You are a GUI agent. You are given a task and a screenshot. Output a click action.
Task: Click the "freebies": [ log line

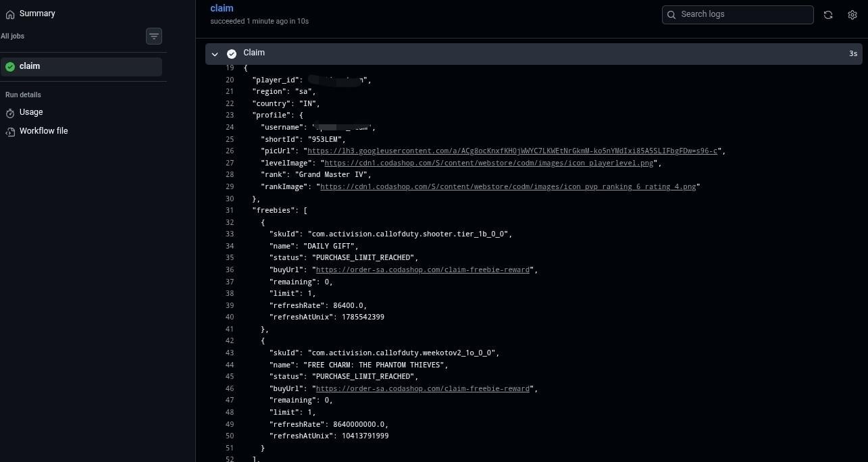280,210
